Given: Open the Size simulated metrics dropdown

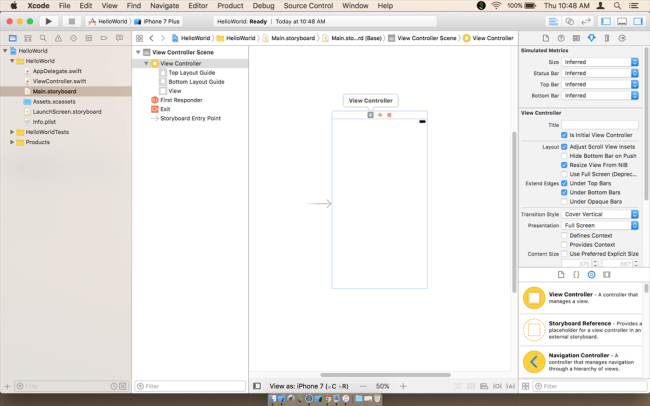Looking at the screenshot, I should (600, 62).
